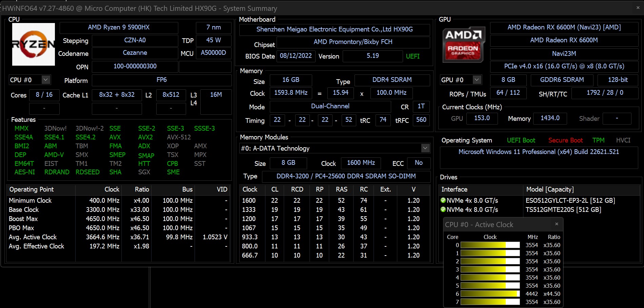
Task: Click the RAS column header in memory timings
Action: coord(341,190)
